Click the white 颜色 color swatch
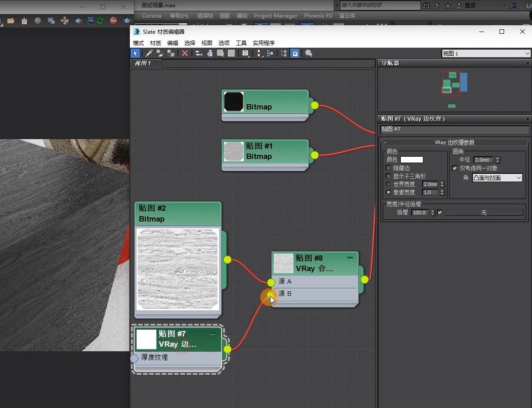This screenshot has width=532, height=408. (412, 159)
